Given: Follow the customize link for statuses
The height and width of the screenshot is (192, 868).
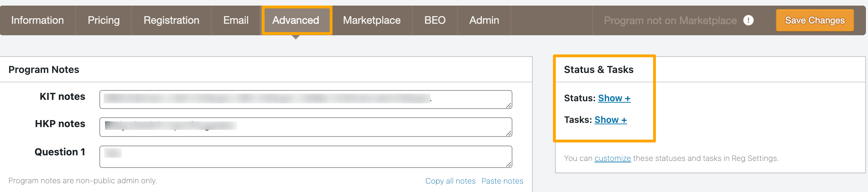Looking at the screenshot, I should [612, 158].
